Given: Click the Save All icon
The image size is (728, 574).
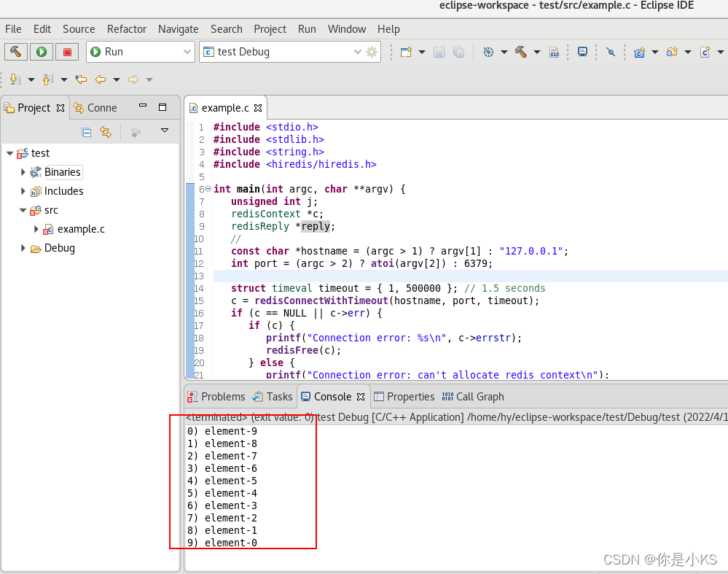Looking at the screenshot, I should point(458,52).
